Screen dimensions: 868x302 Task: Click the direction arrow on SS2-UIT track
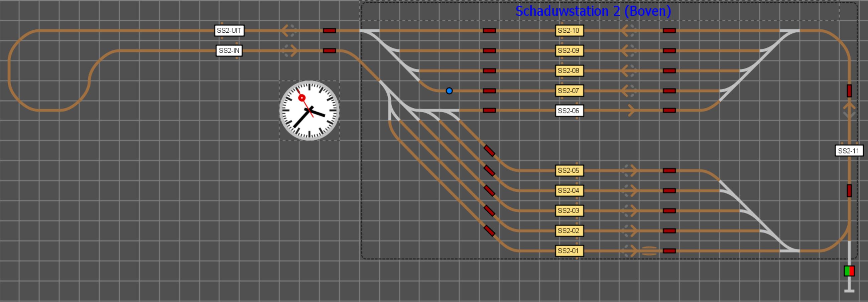[x=289, y=31]
